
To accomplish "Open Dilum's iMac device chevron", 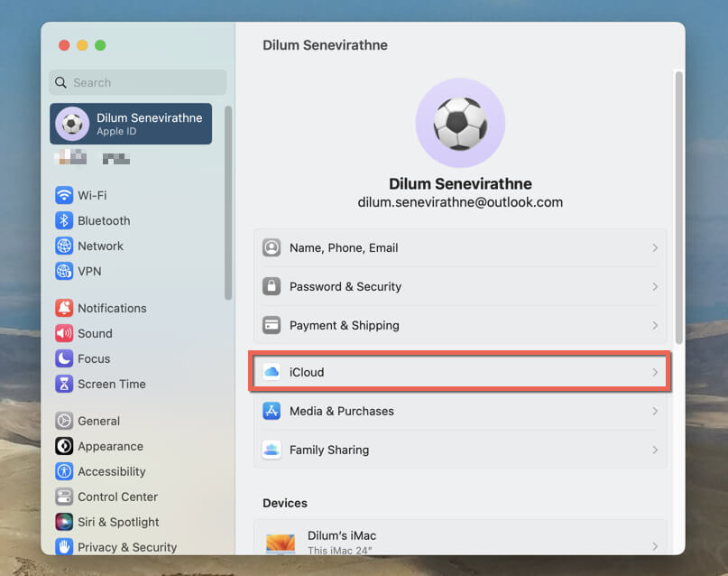I will tap(655, 546).
